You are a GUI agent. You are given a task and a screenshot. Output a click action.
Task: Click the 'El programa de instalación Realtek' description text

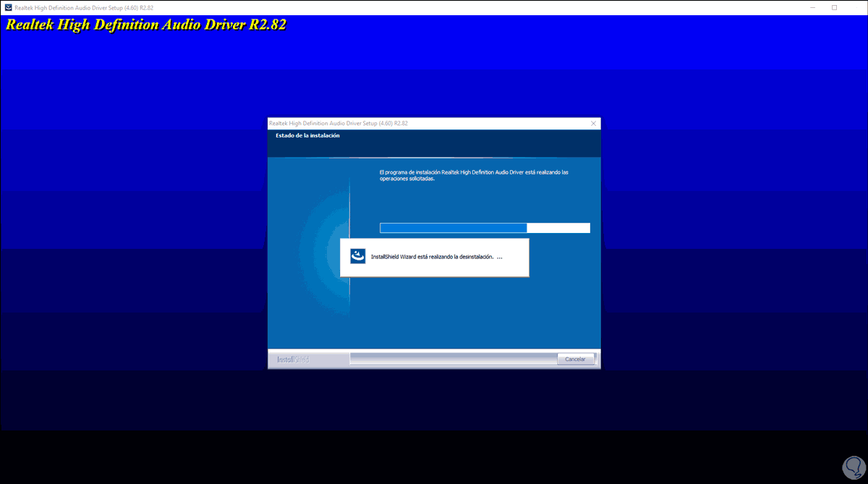point(474,175)
